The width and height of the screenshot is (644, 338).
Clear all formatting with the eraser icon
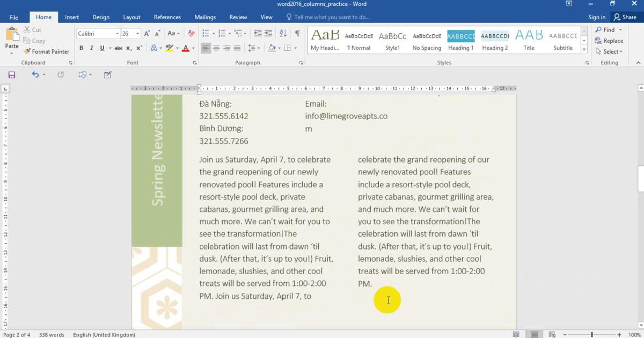pyautogui.click(x=191, y=33)
